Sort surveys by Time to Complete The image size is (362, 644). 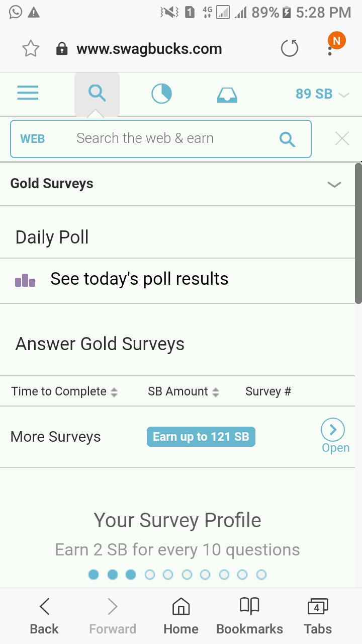[x=64, y=392]
